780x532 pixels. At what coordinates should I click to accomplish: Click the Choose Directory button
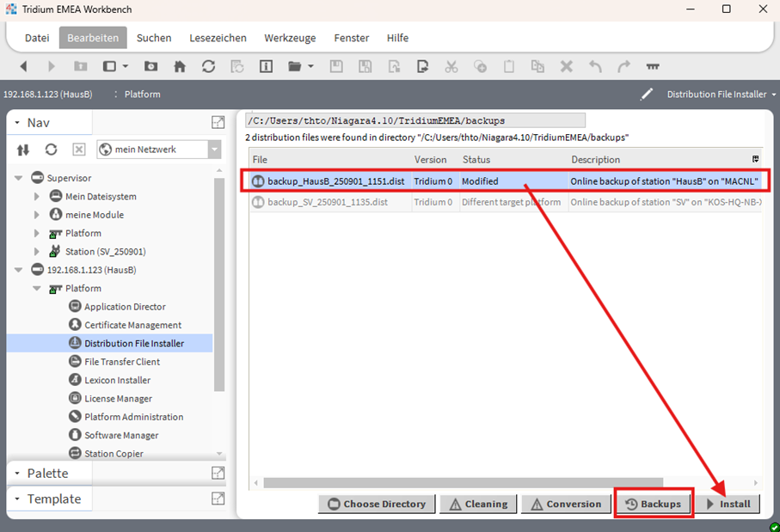(377, 504)
